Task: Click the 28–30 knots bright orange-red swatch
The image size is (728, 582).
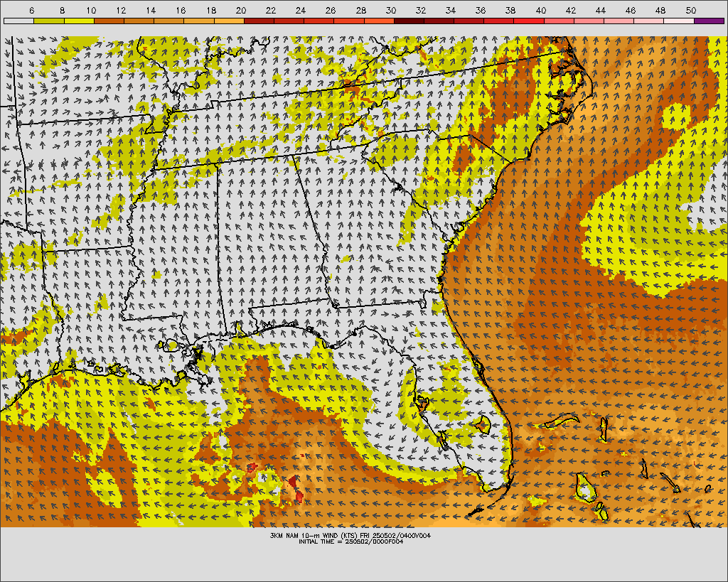Action: coord(379,21)
